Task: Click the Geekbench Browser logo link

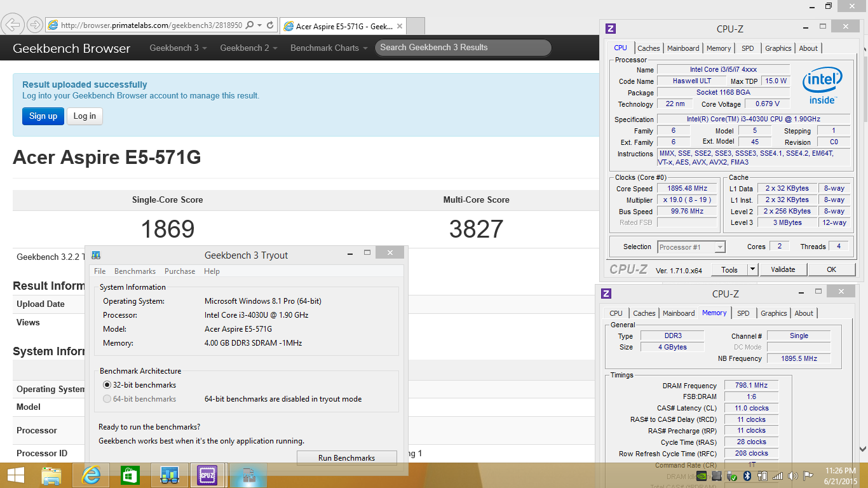Action: tap(71, 48)
